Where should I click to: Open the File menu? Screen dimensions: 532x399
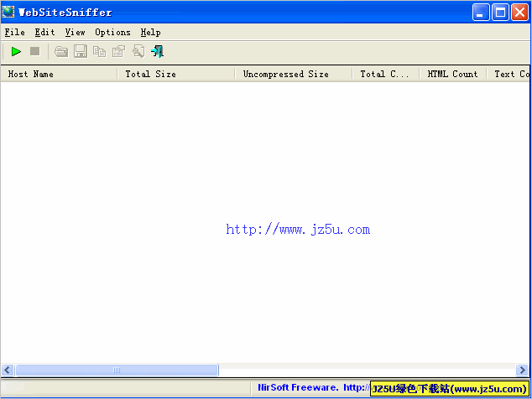(14, 32)
